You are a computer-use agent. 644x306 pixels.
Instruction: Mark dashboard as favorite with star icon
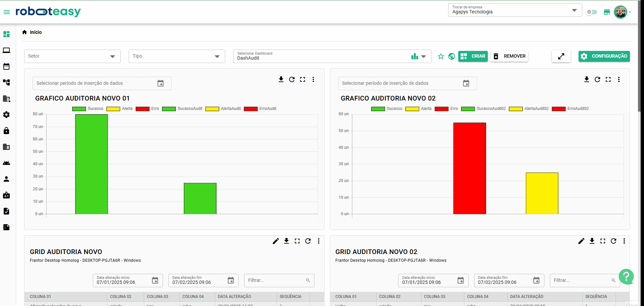point(441,56)
